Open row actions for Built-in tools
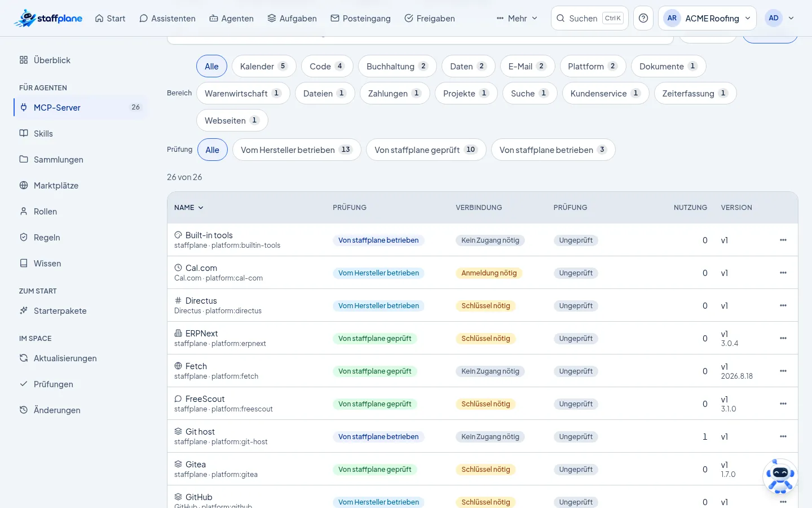Viewport: 812px width, 508px height. coord(783,240)
